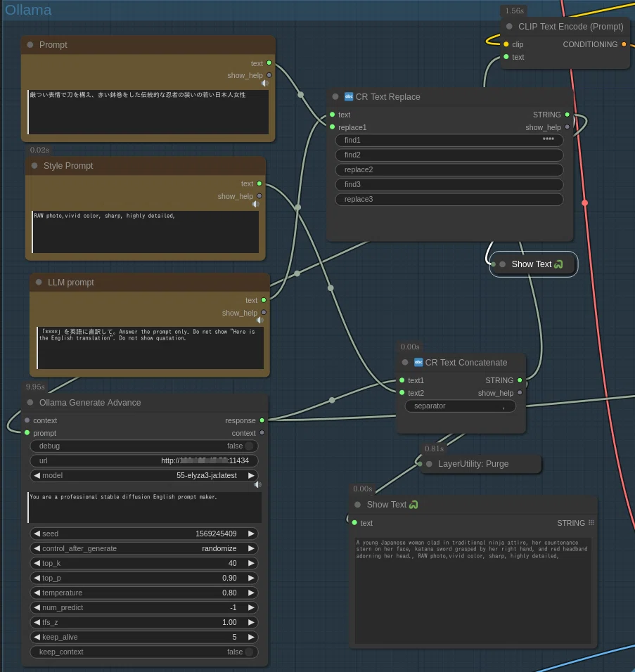Image resolution: width=635 pixels, height=672 pixels.
Task: Decrease top_k using its left arrow
Action: click(37, 563)
